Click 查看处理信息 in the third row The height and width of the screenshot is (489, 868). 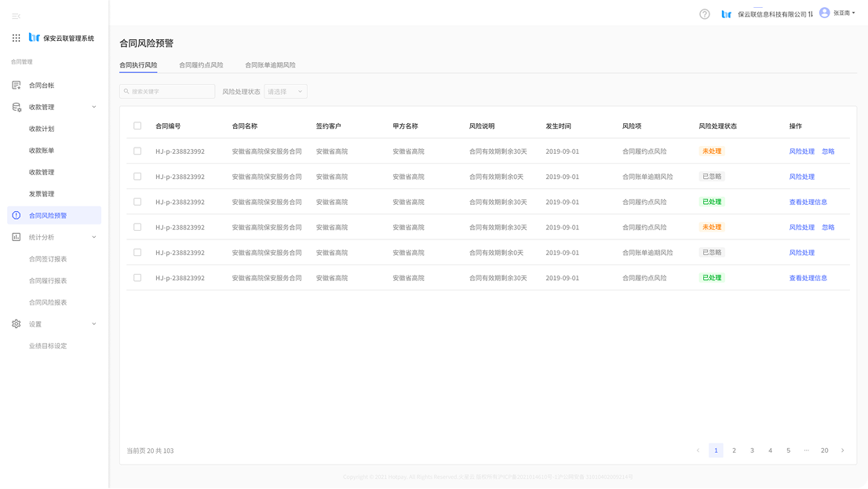[808, 202]
